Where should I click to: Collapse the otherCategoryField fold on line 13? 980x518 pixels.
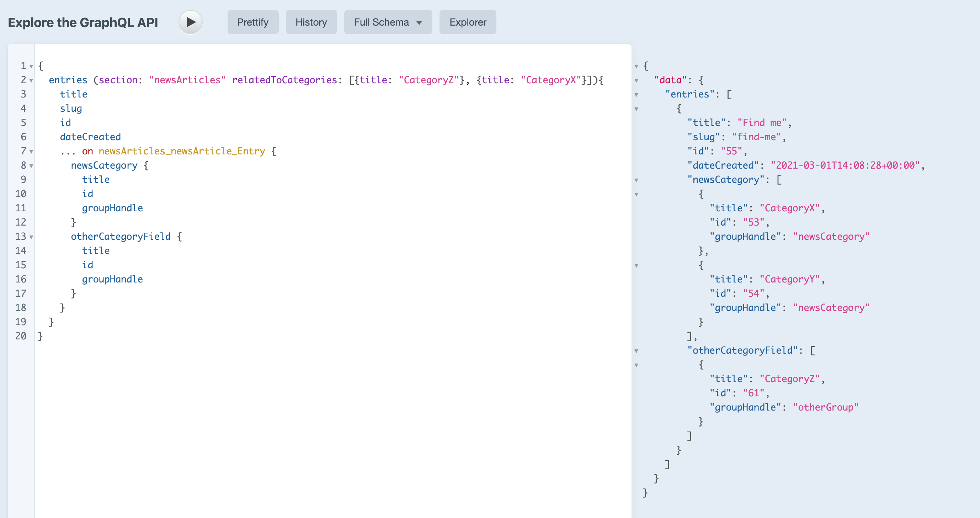tap(32, 237)
